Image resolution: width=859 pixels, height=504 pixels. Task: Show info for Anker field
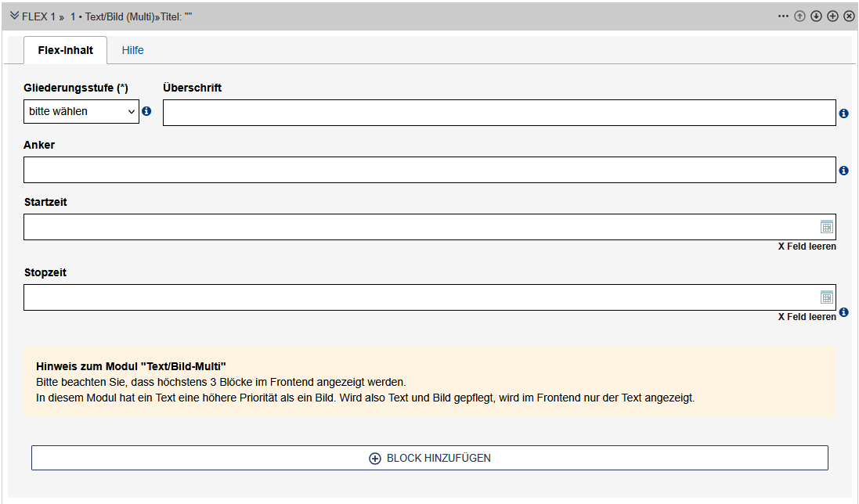[843, 171]
